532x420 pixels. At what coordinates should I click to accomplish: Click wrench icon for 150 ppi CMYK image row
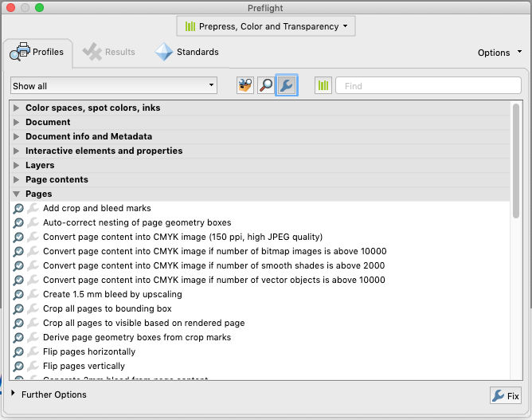(x=33, y=237)
